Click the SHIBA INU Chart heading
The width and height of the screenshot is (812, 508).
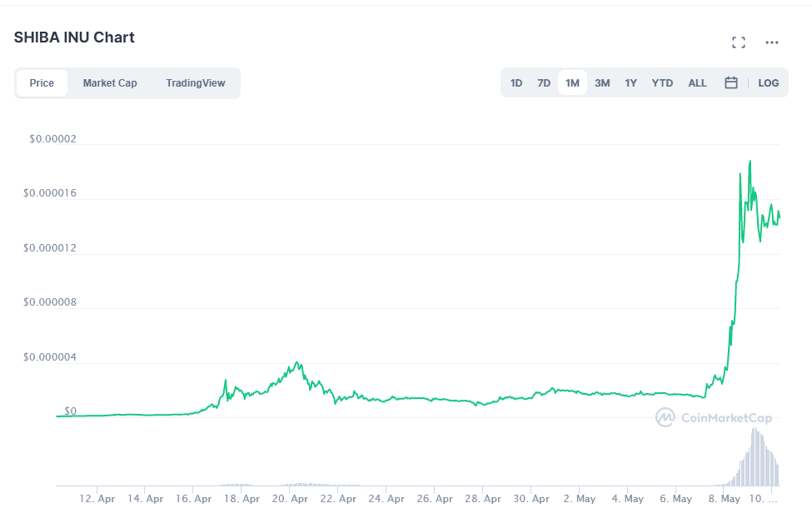click(x=74, y=37)
